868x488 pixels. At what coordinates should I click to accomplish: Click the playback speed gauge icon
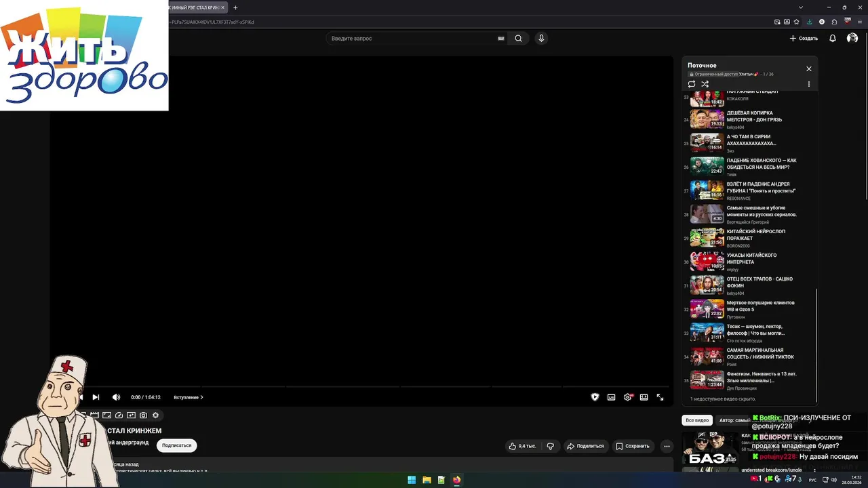click(x=119, y=415)
